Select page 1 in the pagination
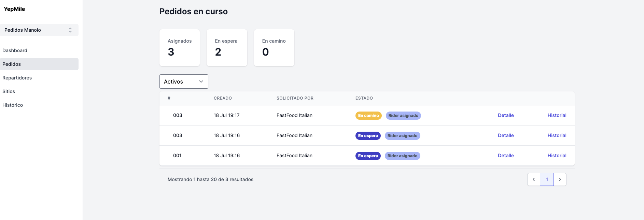 [547, 179]
